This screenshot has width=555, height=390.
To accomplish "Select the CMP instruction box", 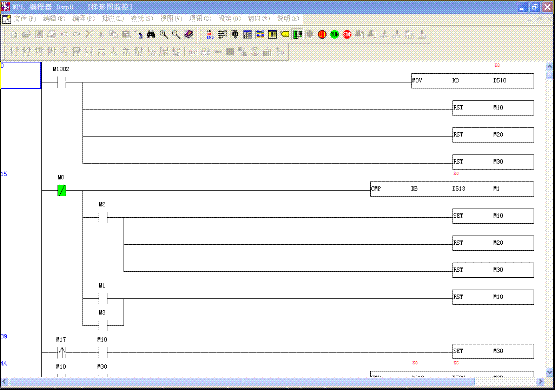I will coord(452,189).
